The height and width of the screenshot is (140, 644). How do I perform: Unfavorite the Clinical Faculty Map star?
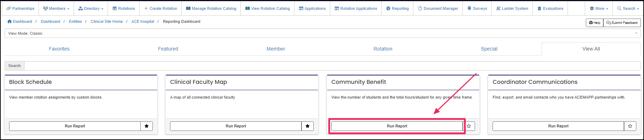(307, 126)
